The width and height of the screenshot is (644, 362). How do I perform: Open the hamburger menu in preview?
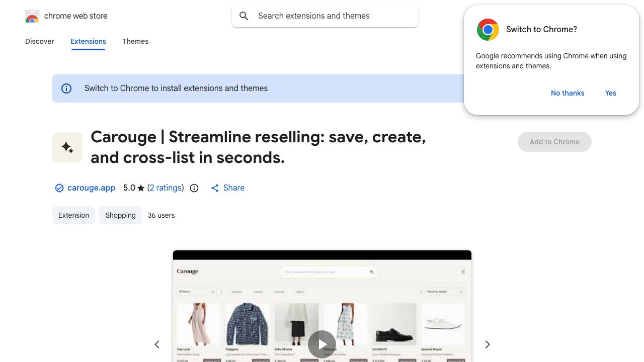[463, 272]
